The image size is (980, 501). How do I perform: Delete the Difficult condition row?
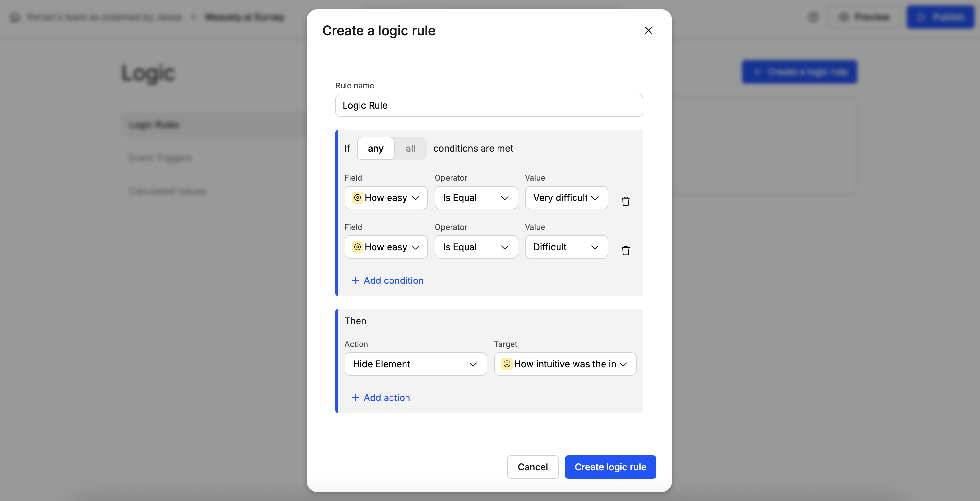pyautogui.click(x=625, y=250)
